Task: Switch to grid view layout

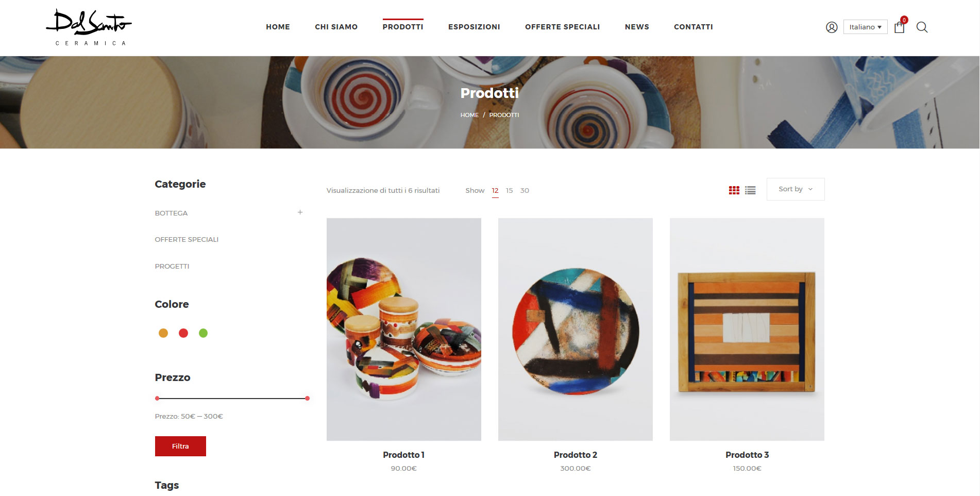Action: [x=734, y=190]
